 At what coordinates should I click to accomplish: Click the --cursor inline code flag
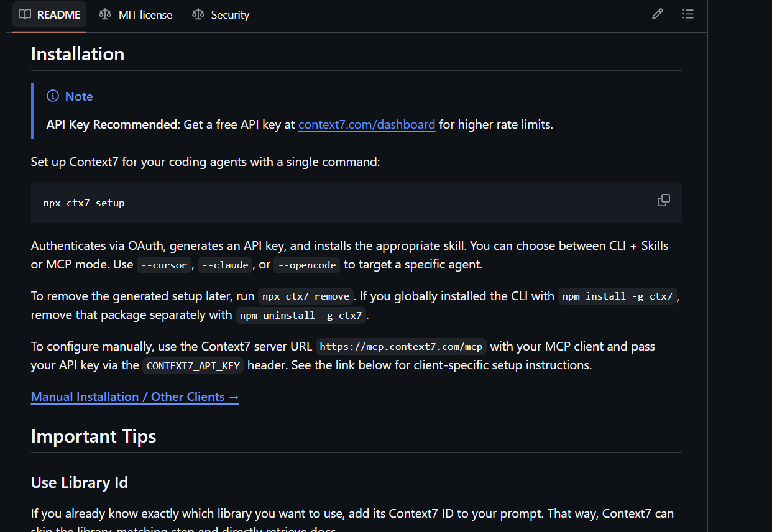click(164, 265)
